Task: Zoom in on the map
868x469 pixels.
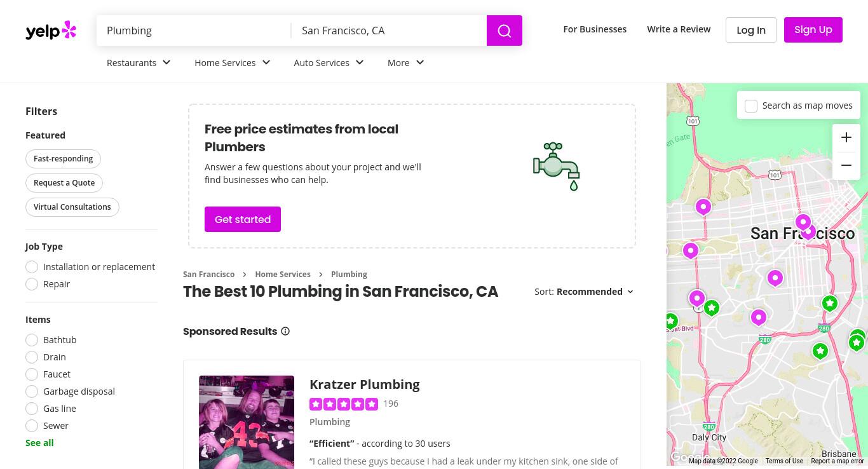Action: coord(846,137)
